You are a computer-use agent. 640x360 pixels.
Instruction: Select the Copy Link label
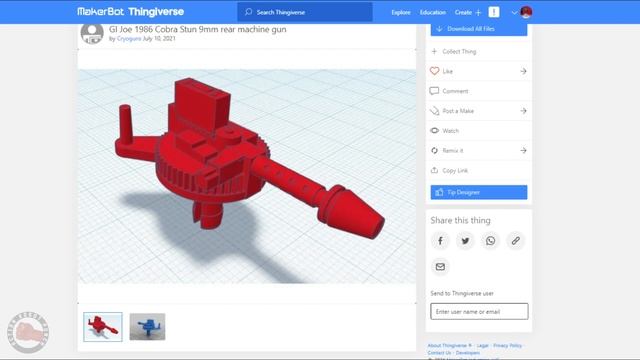(455, 171)
